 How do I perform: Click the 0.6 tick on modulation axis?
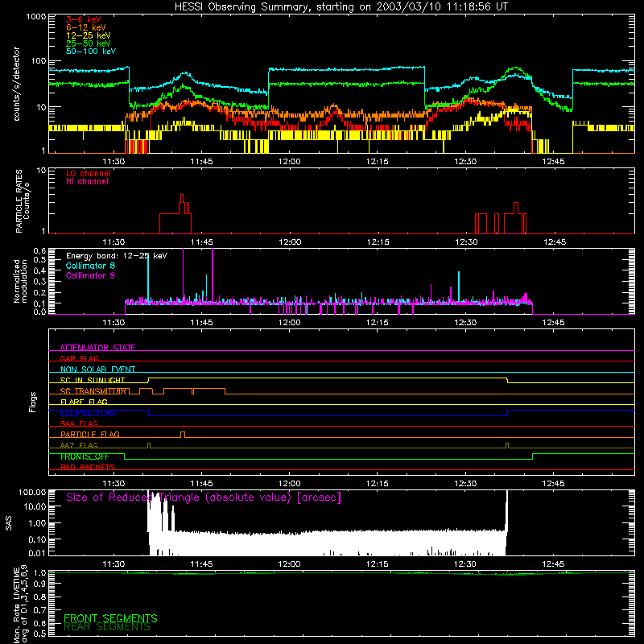39,250
